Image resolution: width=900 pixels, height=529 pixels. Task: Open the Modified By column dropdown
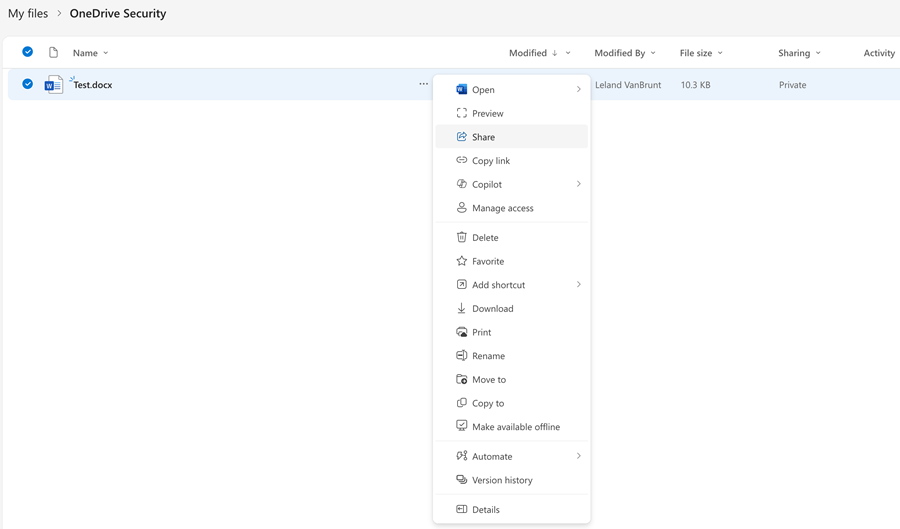pos(653,53)
